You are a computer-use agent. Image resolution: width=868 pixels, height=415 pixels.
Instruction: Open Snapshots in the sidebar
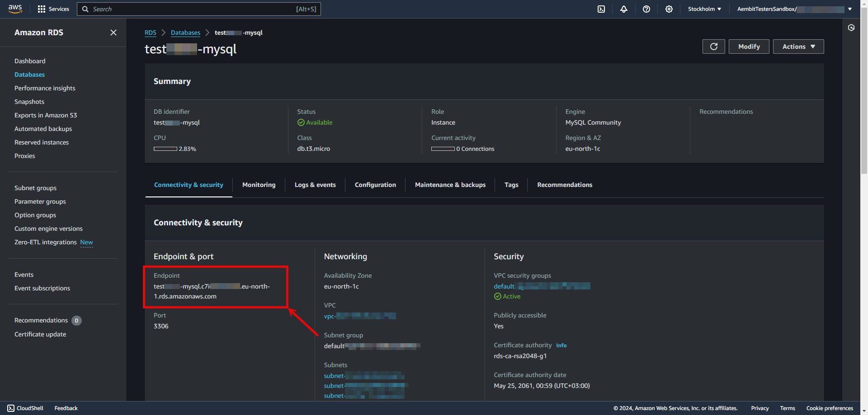[29, 102]
